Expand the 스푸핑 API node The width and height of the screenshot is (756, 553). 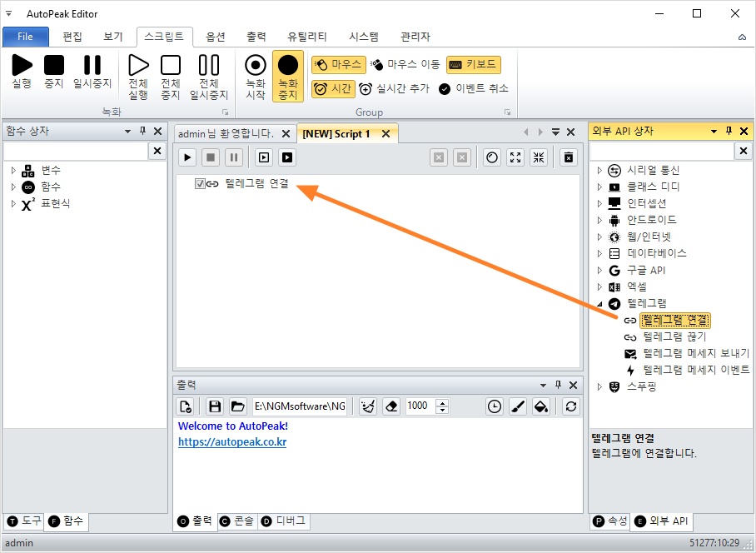[x=599, y=386]
